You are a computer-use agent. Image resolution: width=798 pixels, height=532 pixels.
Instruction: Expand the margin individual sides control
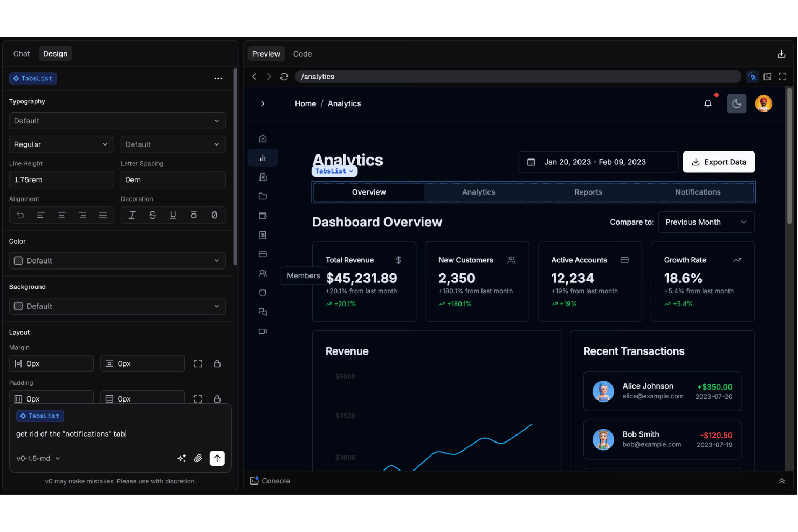pos(198,364)
